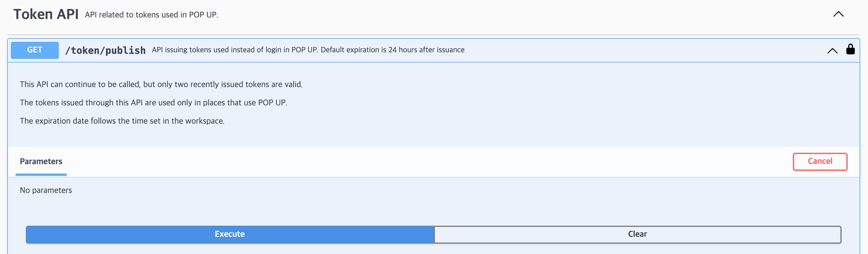Click the Clear button

tap(637, 234)
